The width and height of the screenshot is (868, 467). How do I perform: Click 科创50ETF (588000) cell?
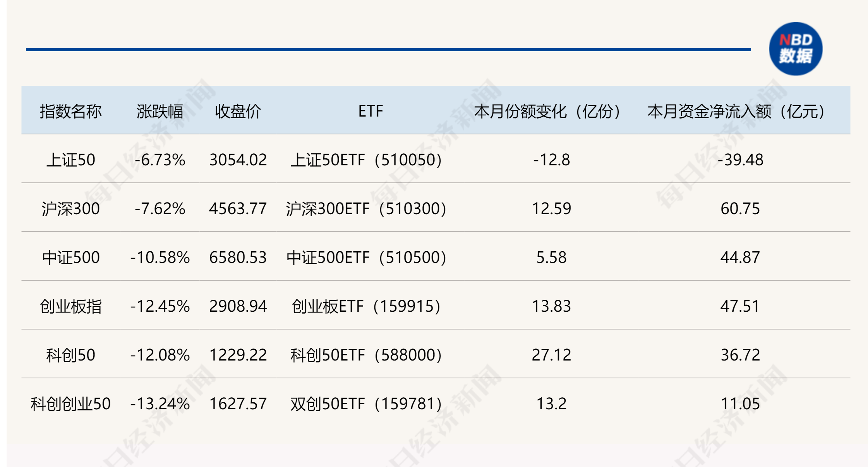[366, 355]
